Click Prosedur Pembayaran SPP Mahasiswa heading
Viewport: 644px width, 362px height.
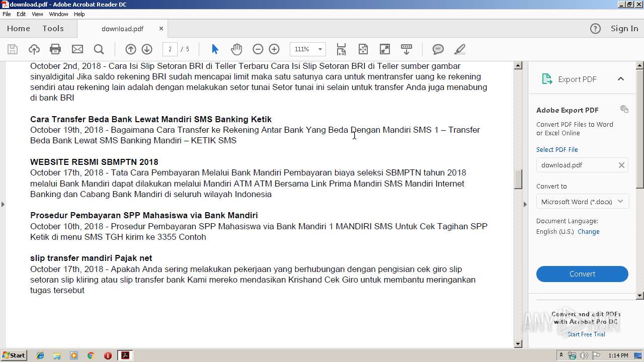(x=144, y=215)
